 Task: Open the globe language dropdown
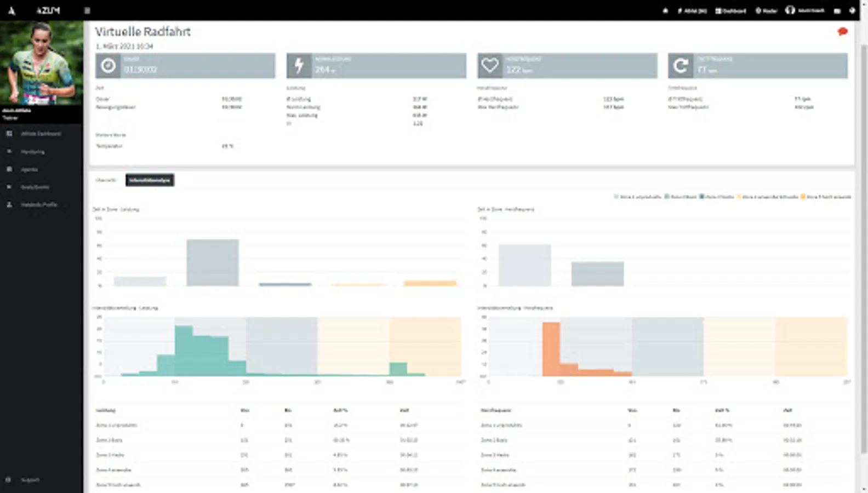click(852, 10)
